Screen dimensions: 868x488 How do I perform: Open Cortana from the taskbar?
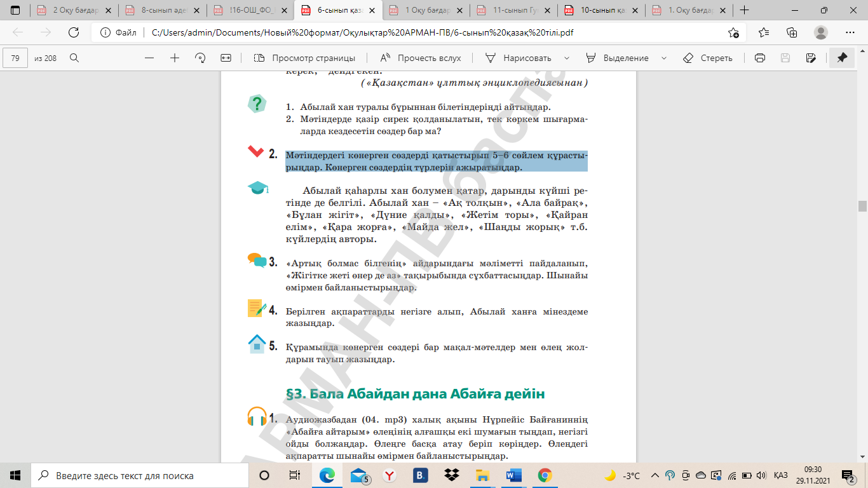click(x=264, y=475)
